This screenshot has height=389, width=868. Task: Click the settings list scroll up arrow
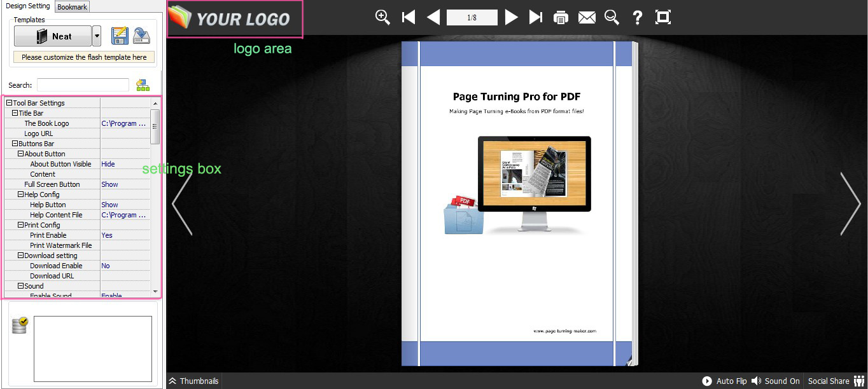pos(155,103)
